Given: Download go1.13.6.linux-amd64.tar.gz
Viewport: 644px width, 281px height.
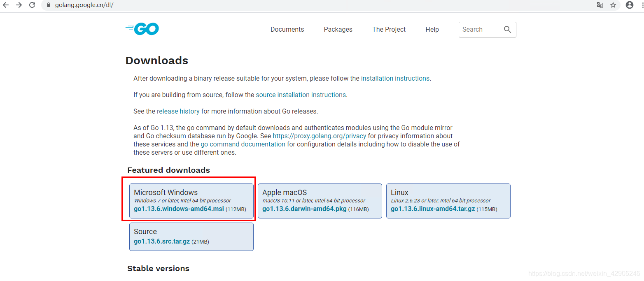Looking at the screenshot, I should (x=433, y=209).
